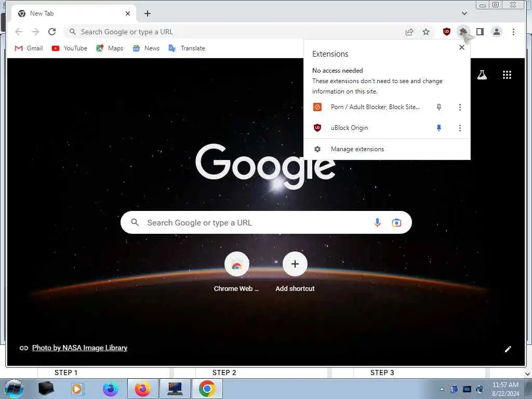
Task: Customize this page with pencil icon
Action: coord(508,349)
